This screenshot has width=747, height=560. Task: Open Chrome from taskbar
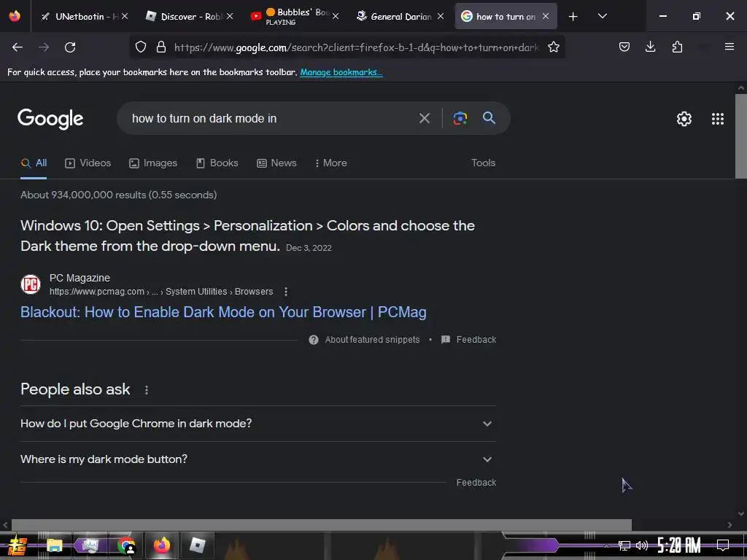[125, 545]
